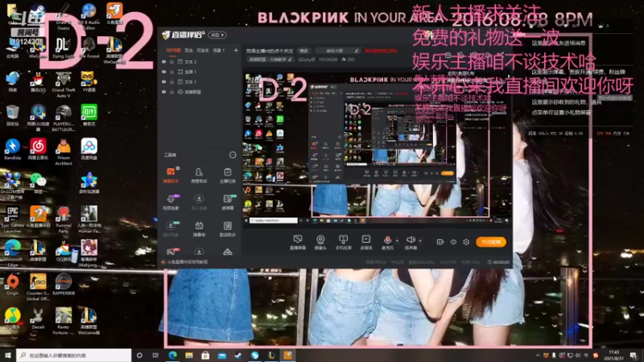Switch to the 可改名 scene tab
644x362 pixels.
(203, 51)
